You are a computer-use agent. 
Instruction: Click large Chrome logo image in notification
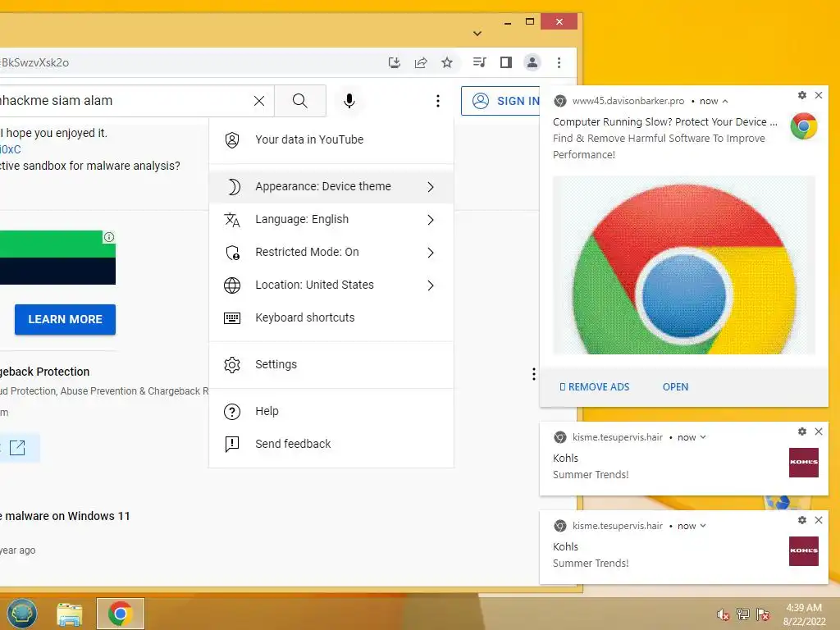point(684,265)
